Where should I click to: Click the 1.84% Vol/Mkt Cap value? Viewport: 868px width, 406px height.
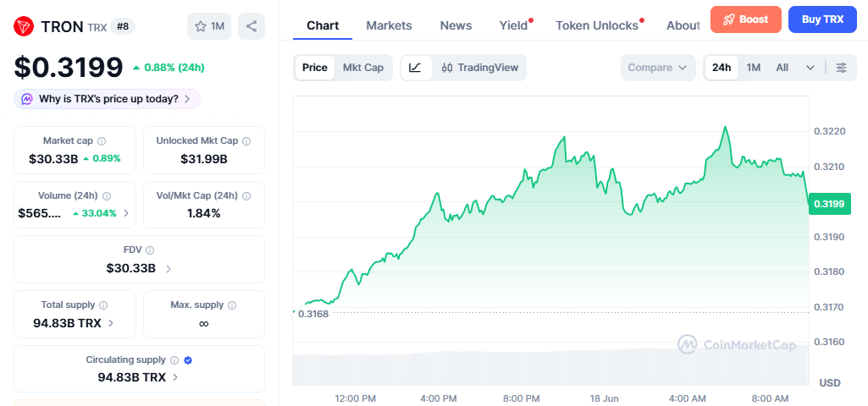[204, 213]
